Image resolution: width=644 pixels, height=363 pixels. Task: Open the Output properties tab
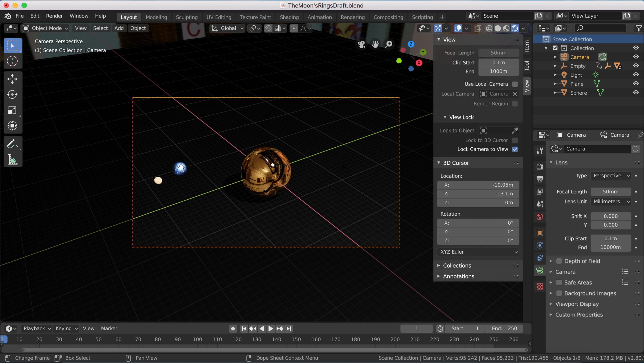pyautogui.click(x=540, y=179)
